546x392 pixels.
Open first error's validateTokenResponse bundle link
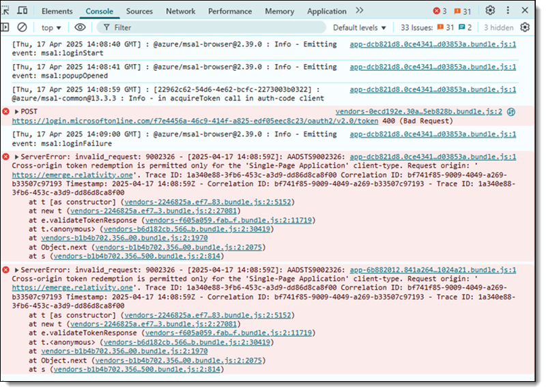pyautogui.click(x=229, y=220)
